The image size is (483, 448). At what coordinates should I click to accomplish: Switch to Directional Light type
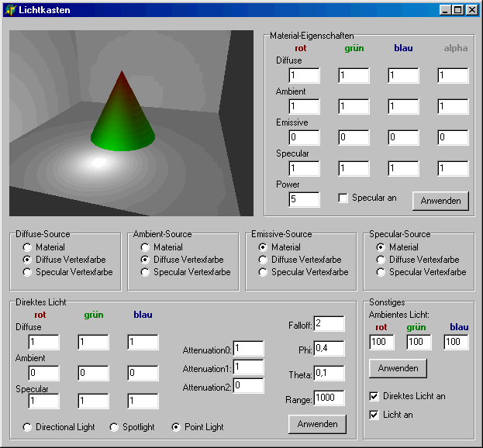click(x=28, y=427)
